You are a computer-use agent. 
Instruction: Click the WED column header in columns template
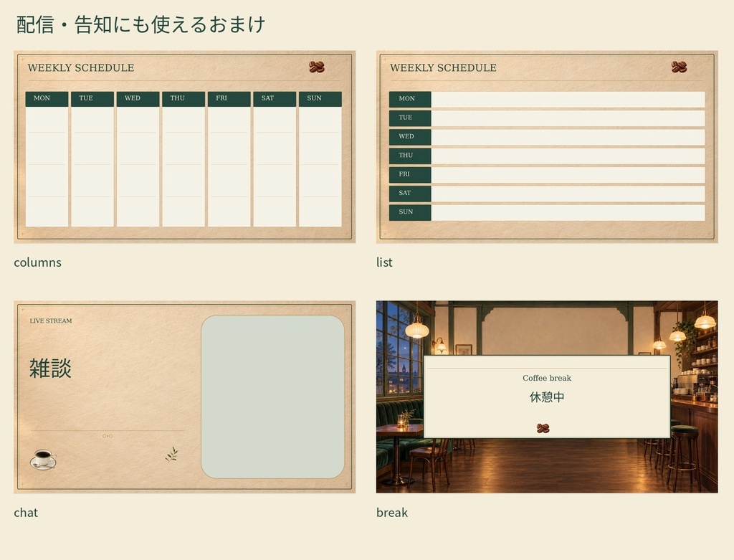point(138,99)
